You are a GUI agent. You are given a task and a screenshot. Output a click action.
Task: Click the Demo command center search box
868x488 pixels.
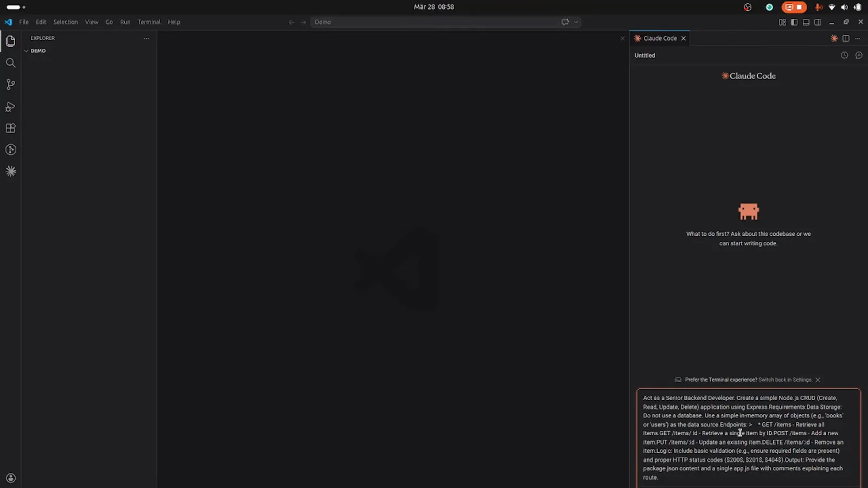point(434,22)
